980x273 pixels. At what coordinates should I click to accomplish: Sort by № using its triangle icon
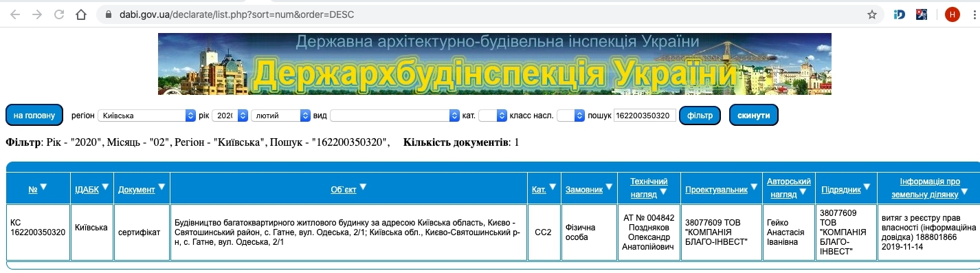(43, 187)
